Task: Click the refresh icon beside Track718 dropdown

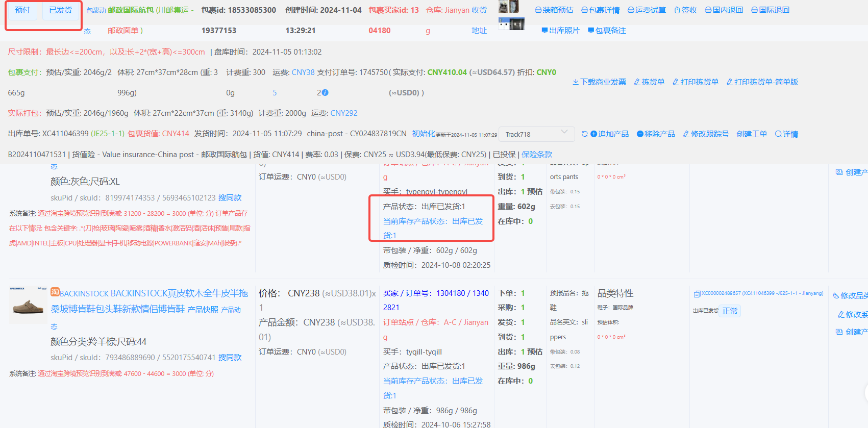Action: click(585, 134)
